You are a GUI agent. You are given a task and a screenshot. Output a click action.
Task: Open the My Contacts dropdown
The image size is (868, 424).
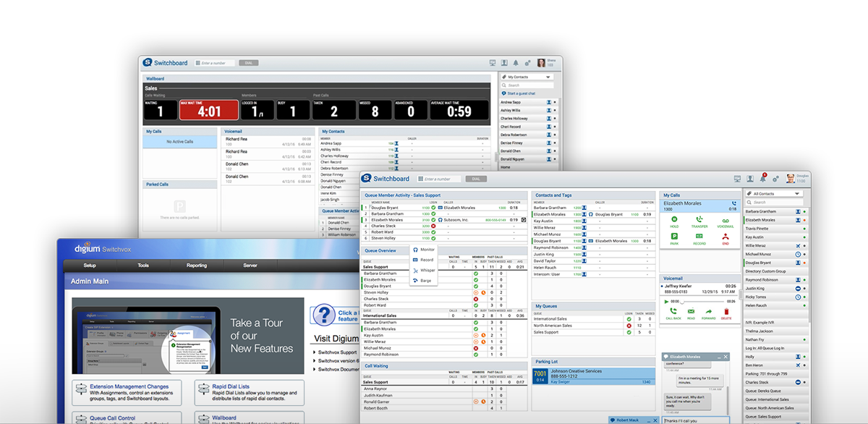click(529, 77)
